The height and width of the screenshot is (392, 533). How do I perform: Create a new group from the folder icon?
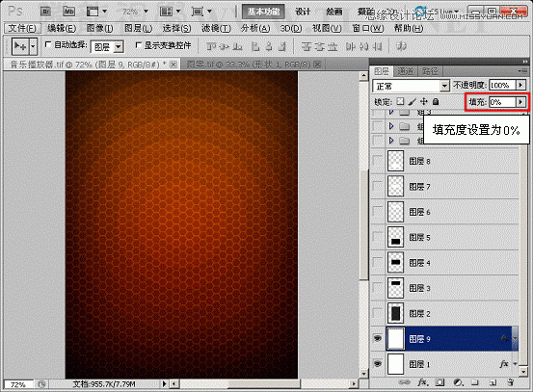(475, 382)
